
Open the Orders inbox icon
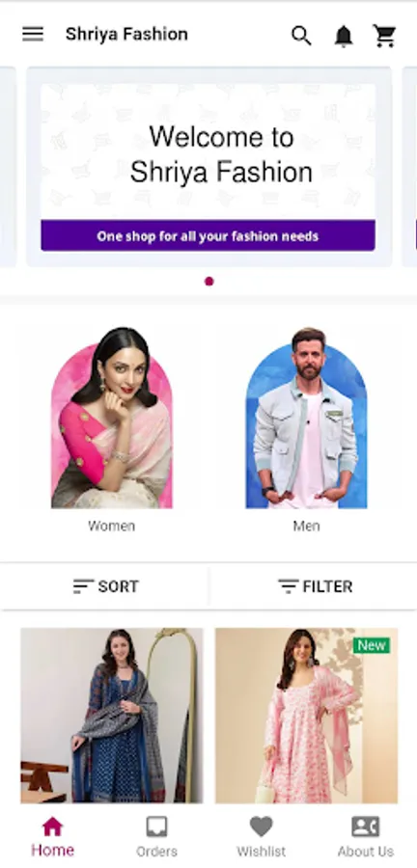pyautogui.click(x=156, y=827)
